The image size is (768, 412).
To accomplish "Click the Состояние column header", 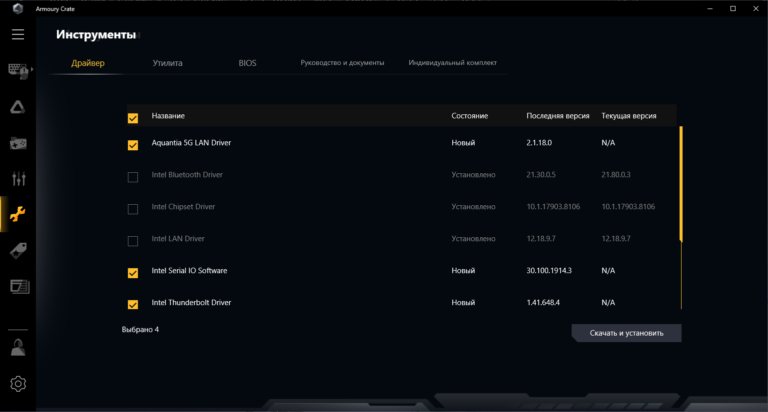I will (x=470, y=116).
